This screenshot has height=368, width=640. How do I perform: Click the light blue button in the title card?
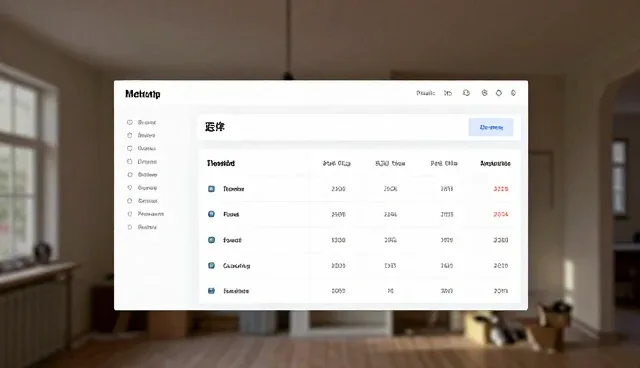[x=491, y=127]
